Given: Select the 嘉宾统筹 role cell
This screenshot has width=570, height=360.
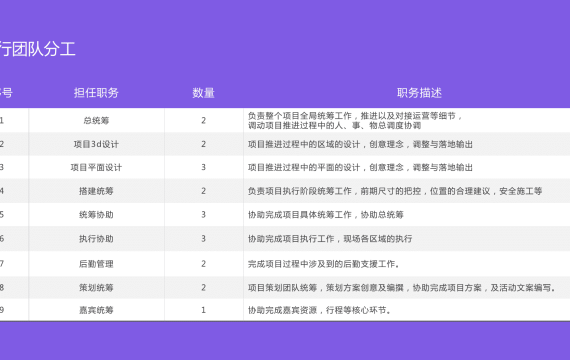Looking at the screenshot, I should (x=96, y=310).
